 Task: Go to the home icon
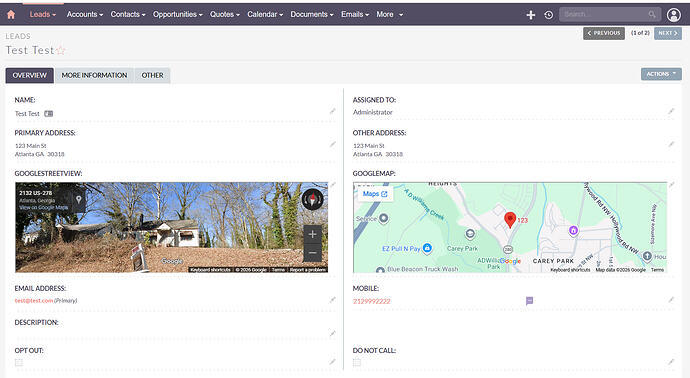point(11,15)
